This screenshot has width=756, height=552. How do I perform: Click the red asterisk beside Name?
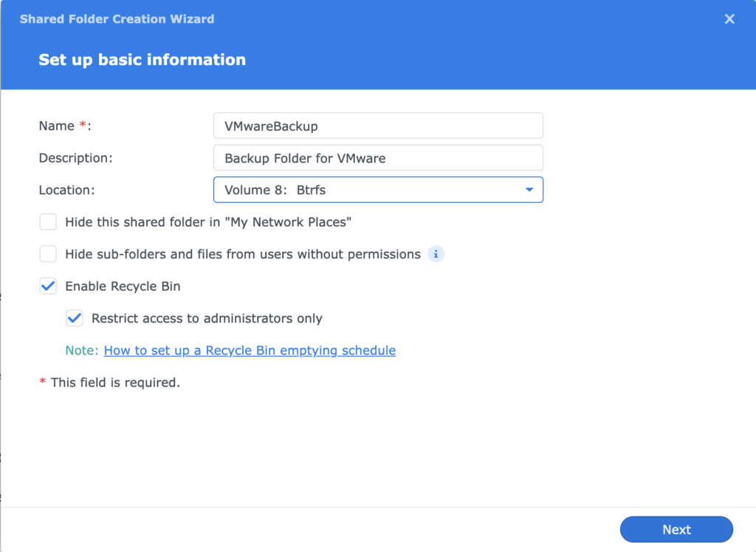(83, 125)
